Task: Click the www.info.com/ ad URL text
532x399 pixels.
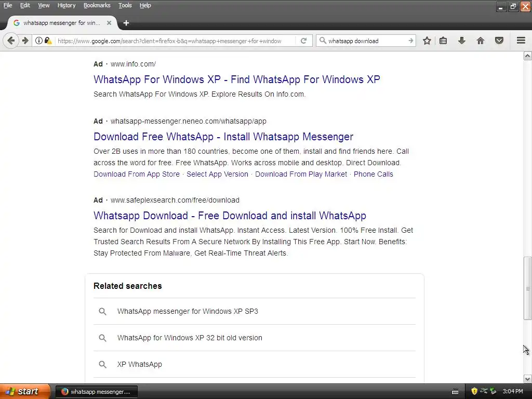Action: (133, 64)
